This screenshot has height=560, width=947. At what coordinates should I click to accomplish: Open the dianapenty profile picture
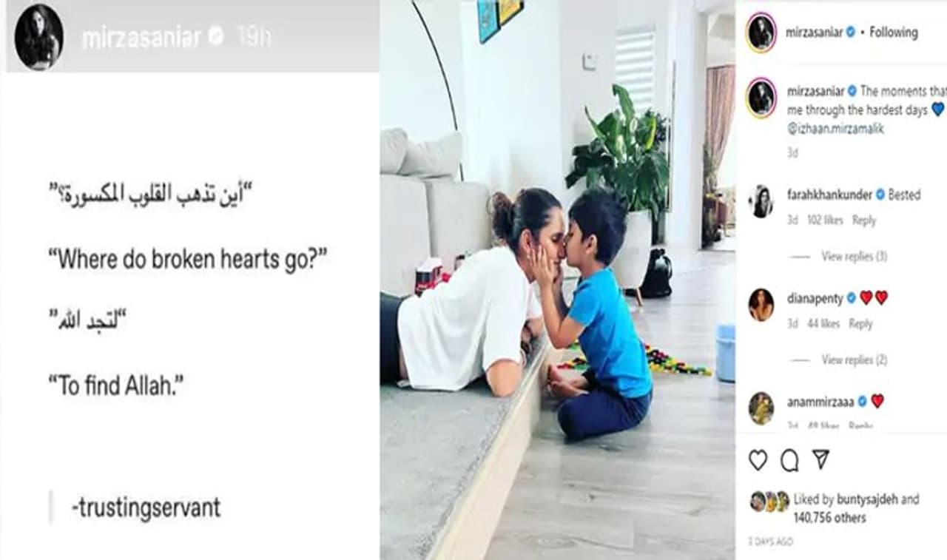761,304
